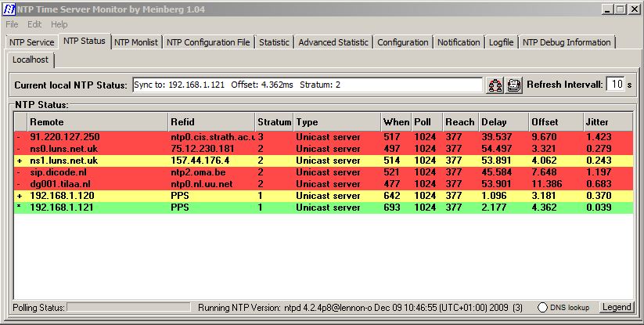The height and width of the screenshot is (325, 644).
Task: Sort by the Remote column header
Action: pos(98,122)
